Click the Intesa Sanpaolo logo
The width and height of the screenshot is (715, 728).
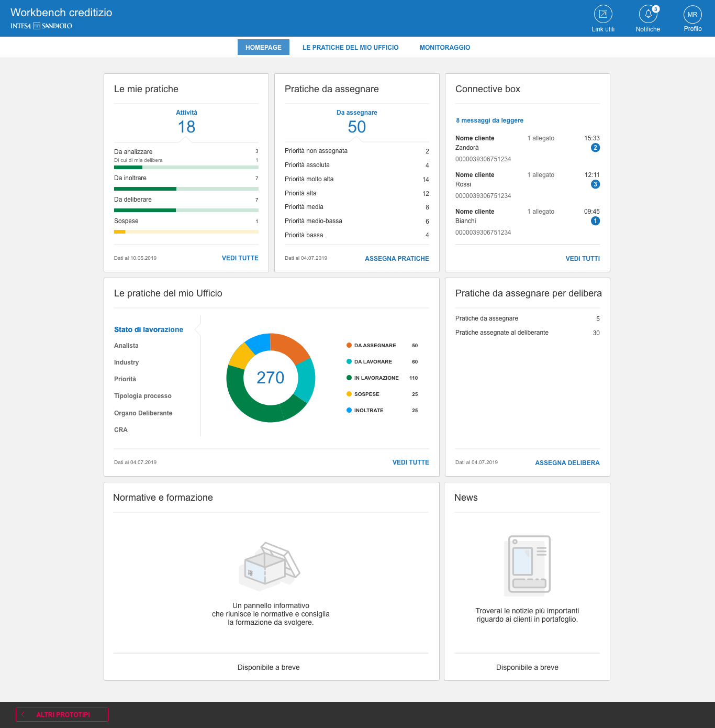click(x=41, y=26)
